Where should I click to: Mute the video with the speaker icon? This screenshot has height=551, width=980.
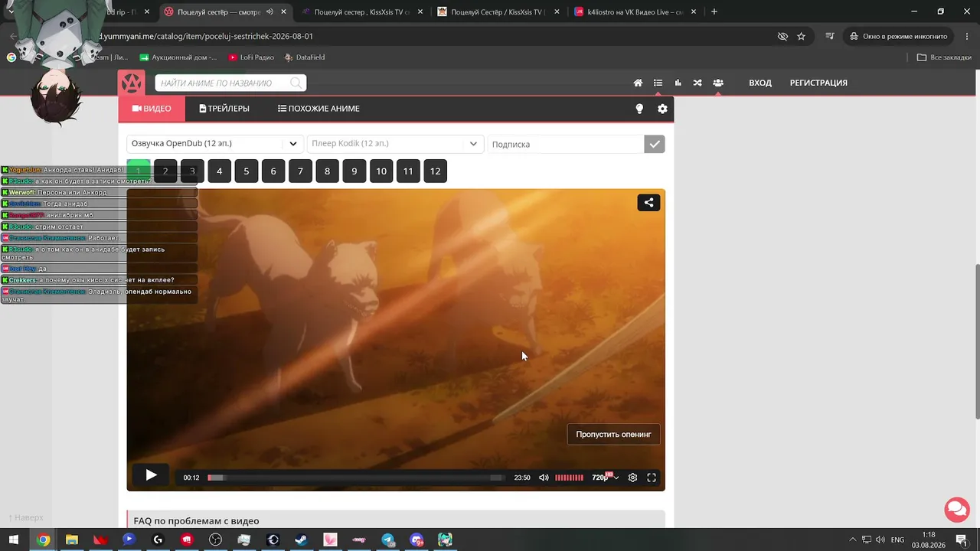click(x=544, y=478)
